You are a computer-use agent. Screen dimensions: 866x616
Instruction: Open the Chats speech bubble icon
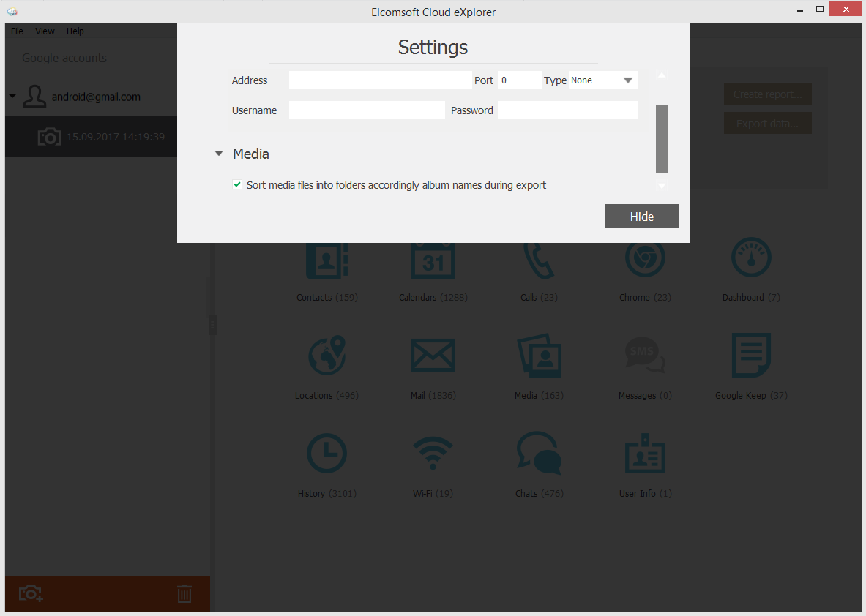pos(539,454)
